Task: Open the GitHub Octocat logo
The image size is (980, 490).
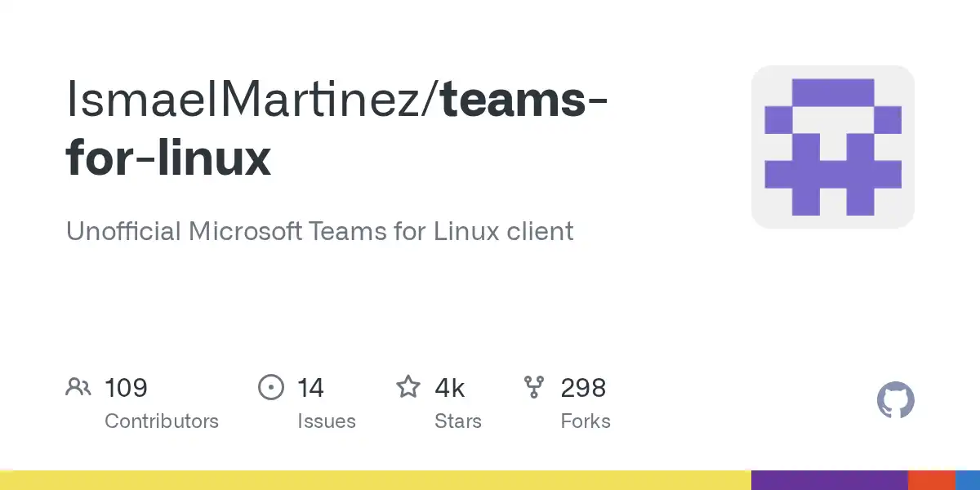Action: pos(895,401)
